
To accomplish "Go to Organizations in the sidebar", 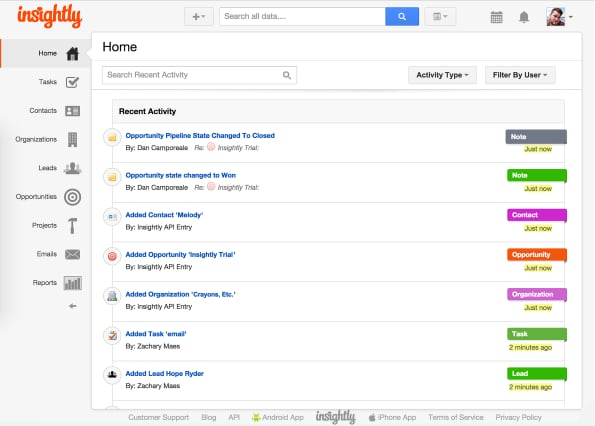I will pyautogui.click(x=36, y=140).
